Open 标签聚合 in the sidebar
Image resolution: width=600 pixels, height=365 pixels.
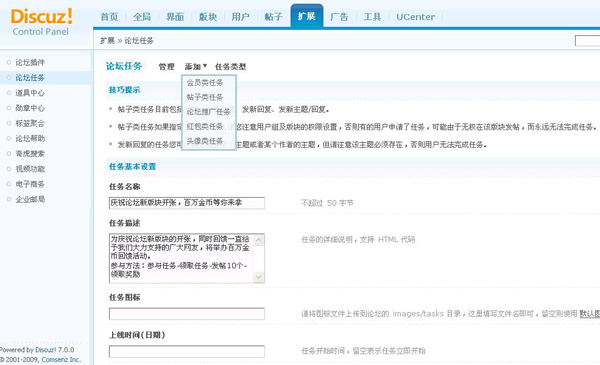[30, 123]
